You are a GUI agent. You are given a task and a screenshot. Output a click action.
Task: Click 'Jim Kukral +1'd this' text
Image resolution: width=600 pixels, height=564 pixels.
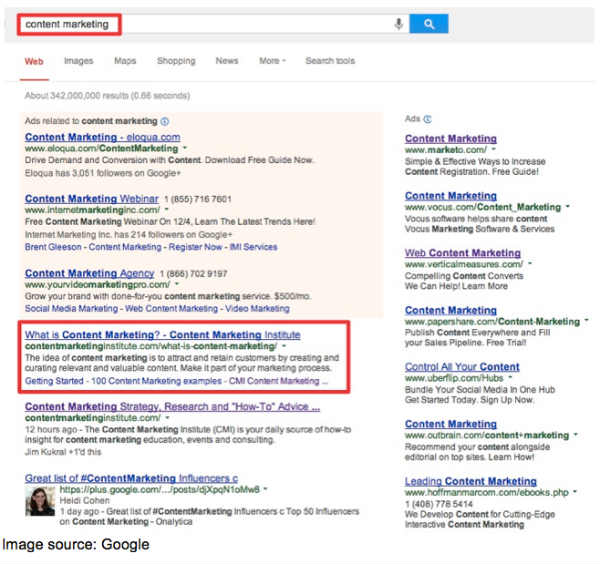(63, 452)
